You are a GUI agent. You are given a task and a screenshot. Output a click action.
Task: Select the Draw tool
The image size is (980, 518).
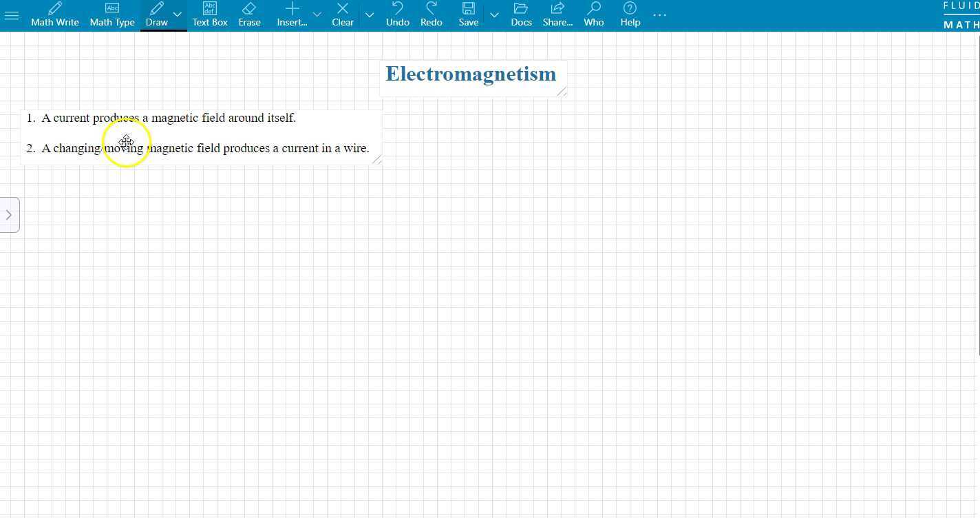[x=156, y=14]
